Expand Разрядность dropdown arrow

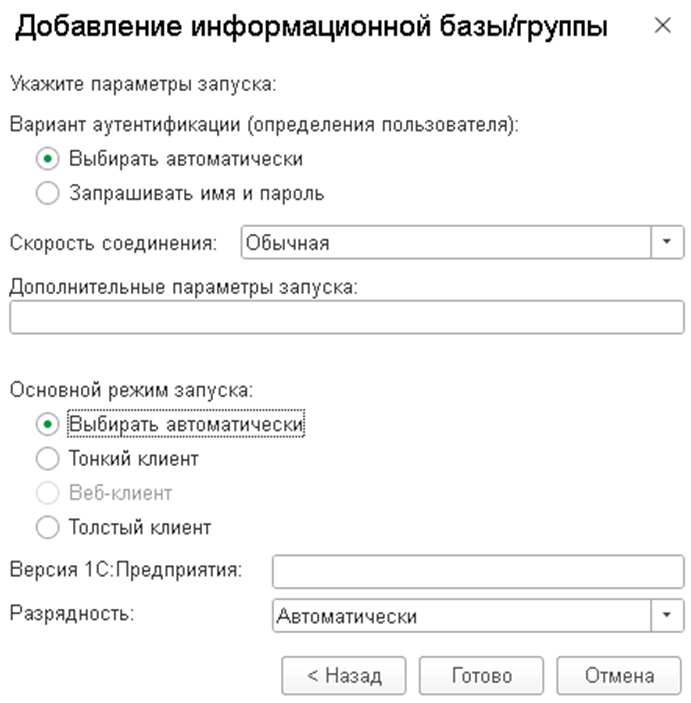[x=668, y=616]
